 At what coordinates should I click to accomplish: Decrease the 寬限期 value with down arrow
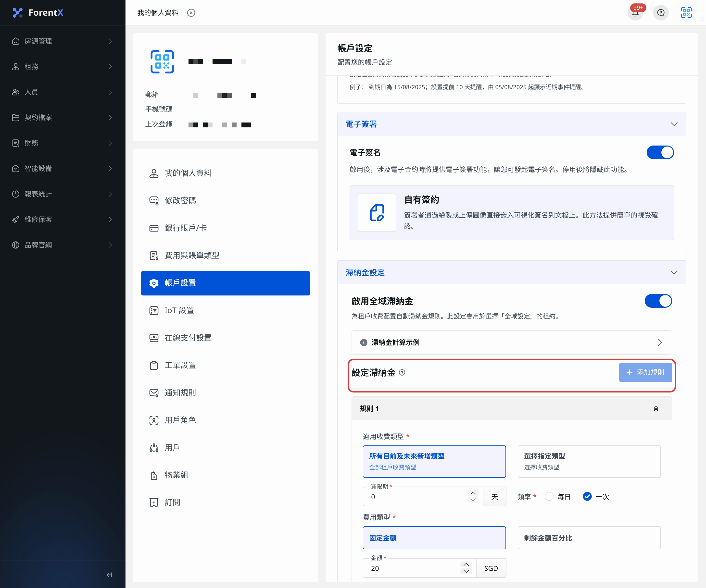tap(473, 500)
